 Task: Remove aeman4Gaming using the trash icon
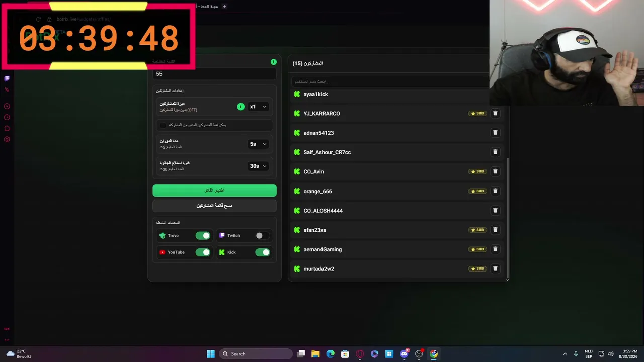click(495, 249)
